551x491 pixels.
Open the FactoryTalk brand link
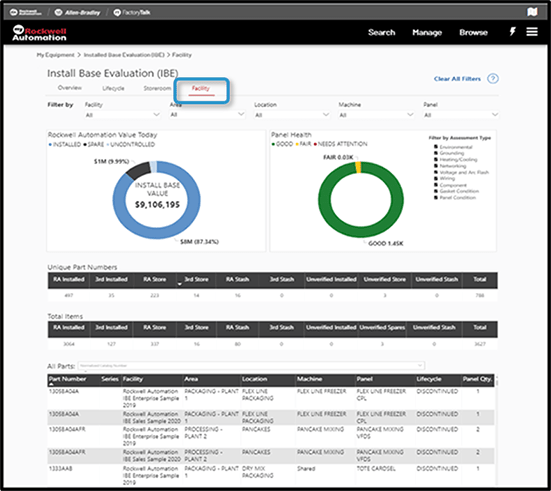pyautogui.click(x=132, y=13)
